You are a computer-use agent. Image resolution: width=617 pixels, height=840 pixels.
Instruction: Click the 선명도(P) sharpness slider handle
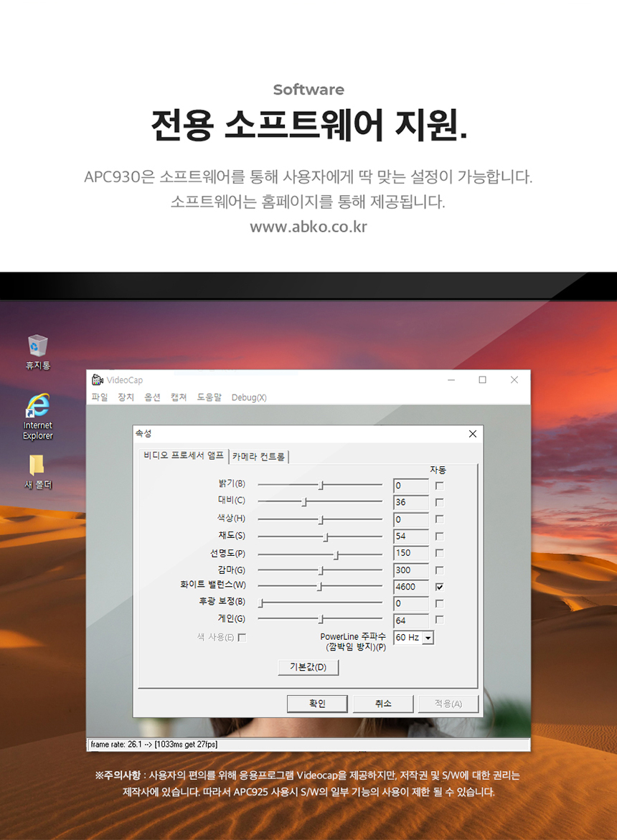pos(336,555)
